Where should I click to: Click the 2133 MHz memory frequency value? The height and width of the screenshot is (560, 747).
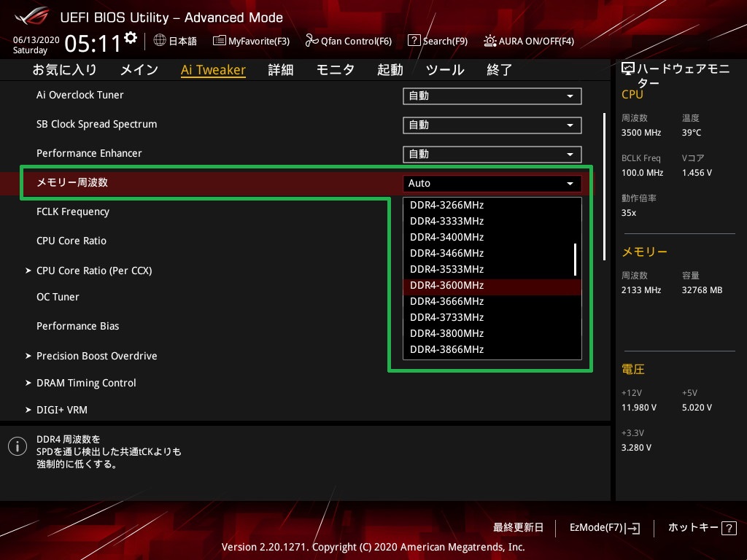pyautogui.click(x=641, y=290)
